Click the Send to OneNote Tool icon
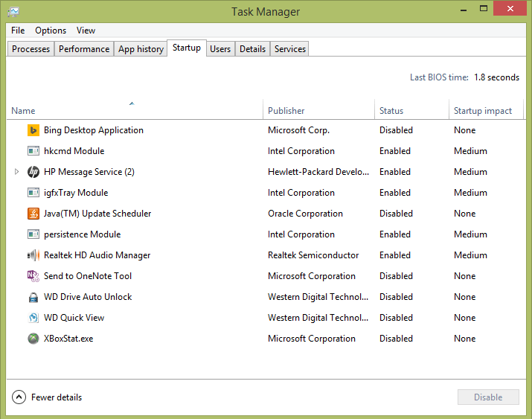Screen dimensions: 532x419 33,276
